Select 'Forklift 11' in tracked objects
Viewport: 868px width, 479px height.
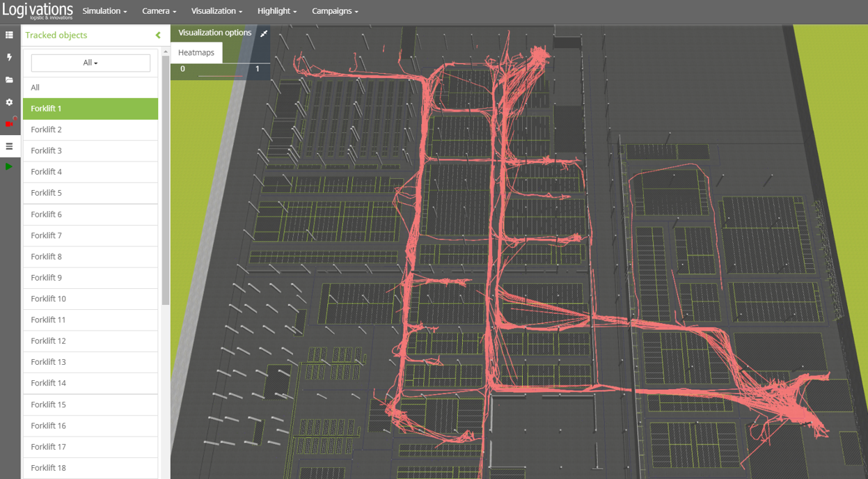click(x=90, y=320)
